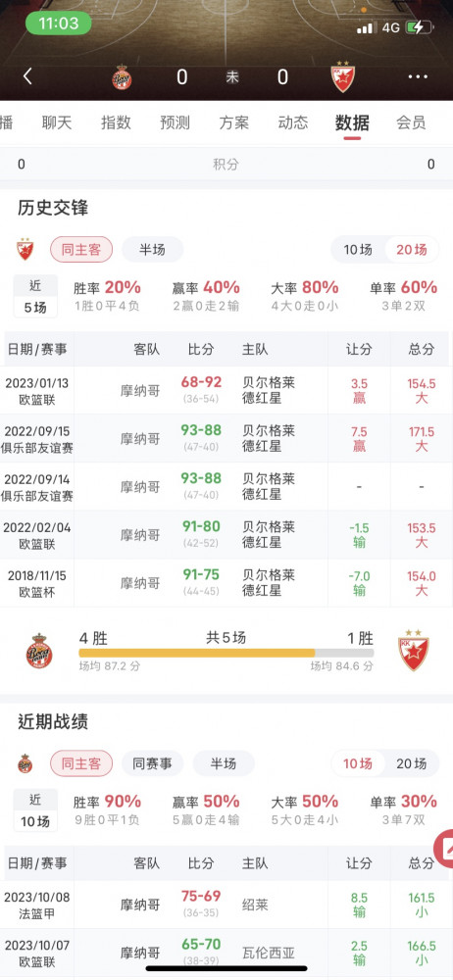The width and height of the screenshot is (453, 980).
Task: Switch to the 预测 tab
Action: click(x=175, y=122)
